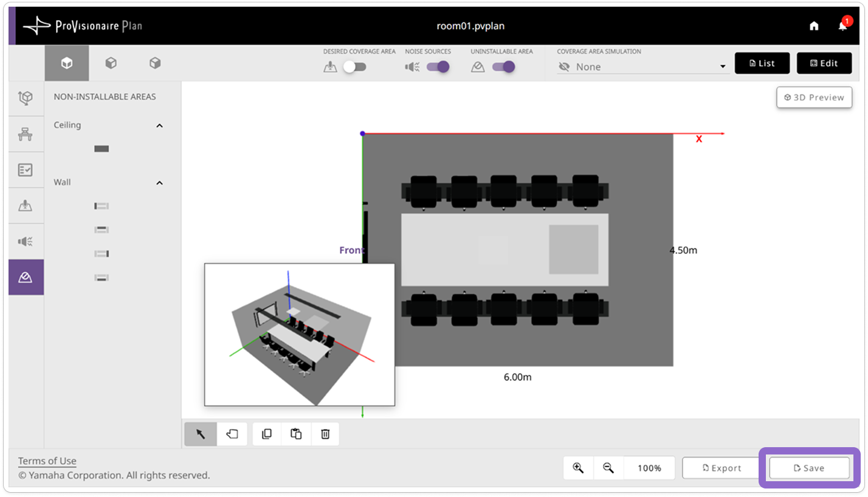Click the room01.pvplan file title

pyautogui.click(x=470, y=26)
